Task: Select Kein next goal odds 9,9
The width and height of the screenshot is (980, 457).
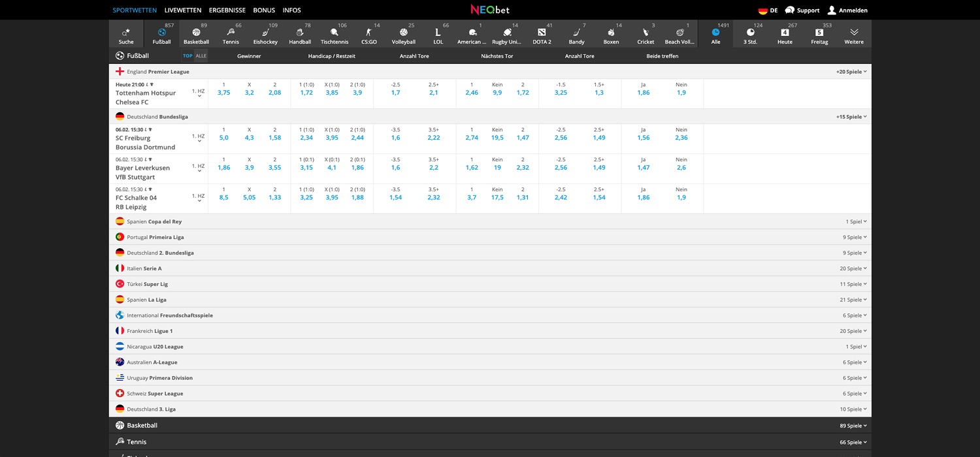Action: (497, 93)
